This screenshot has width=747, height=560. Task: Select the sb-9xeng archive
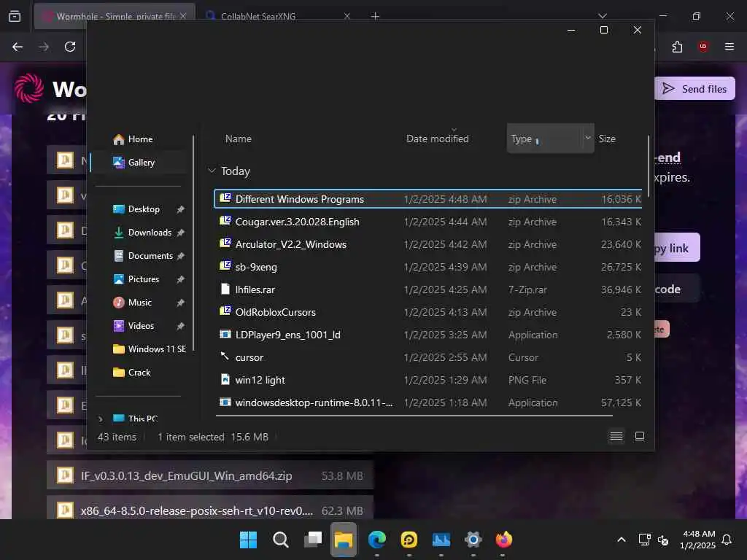click(x=428, y=267)
